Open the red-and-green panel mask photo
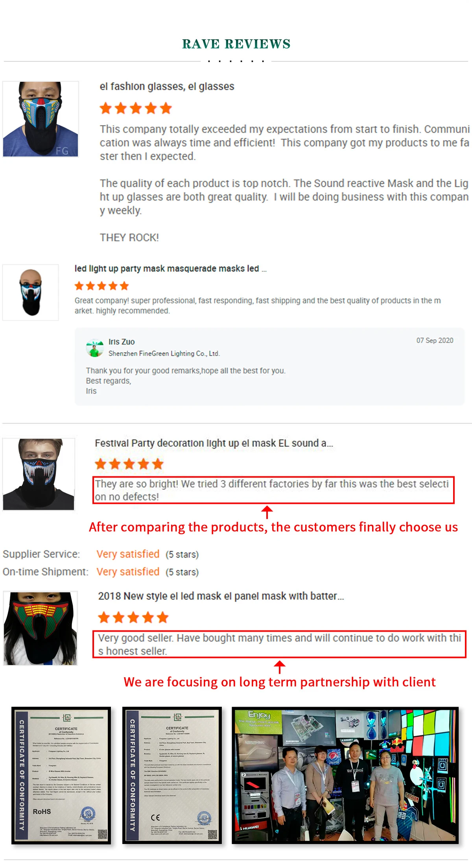This screenshot has width=472, height=868. pos(41,628)
